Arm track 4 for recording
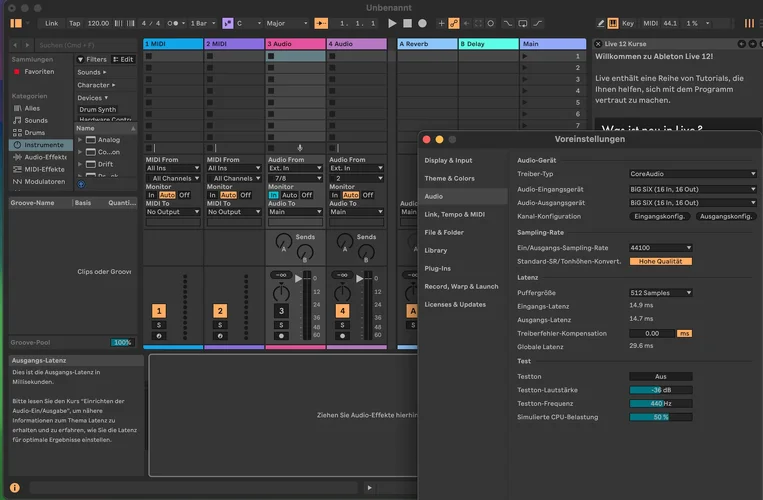The height and width of the screenshot is (500, 763). [x=342, y=335]
